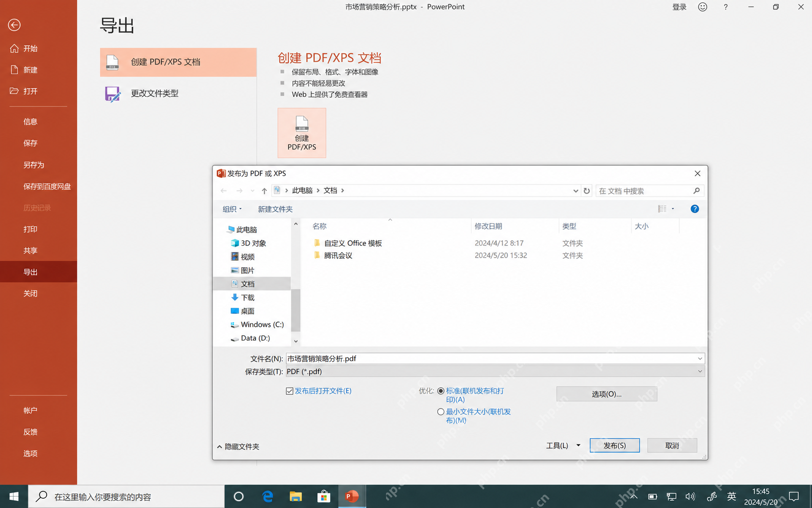Collapse the folder pane via 隐藏文件夹
The height and width of the screenshot is (508, 812).
click(x=238, y=447)
